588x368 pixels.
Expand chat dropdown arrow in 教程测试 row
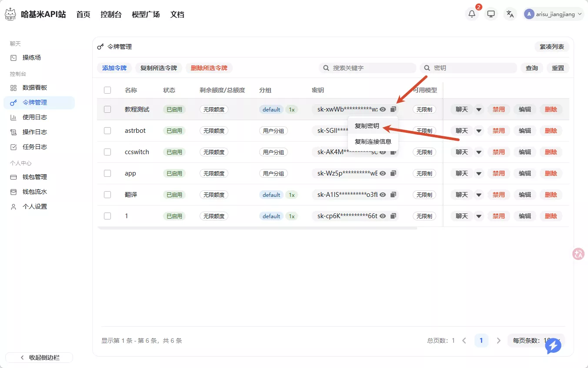(x=479, y=109)
